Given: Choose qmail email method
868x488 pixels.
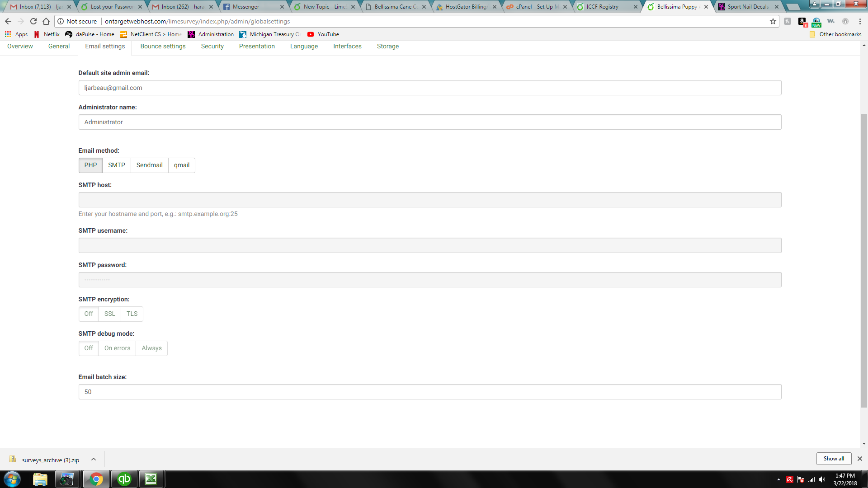Looking at the screenshot, I should pos(181,165).
